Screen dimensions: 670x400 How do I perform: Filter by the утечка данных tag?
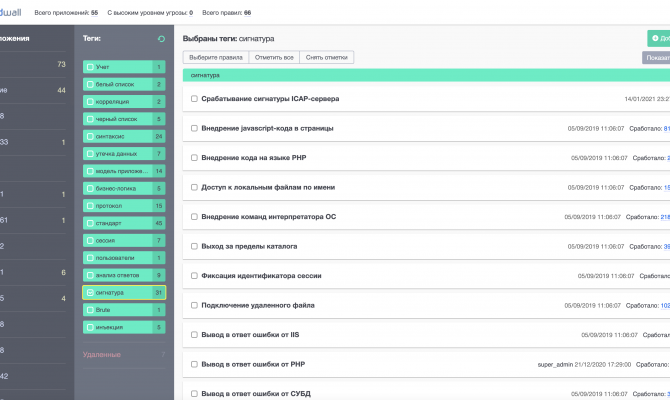(x=124, y=154)
